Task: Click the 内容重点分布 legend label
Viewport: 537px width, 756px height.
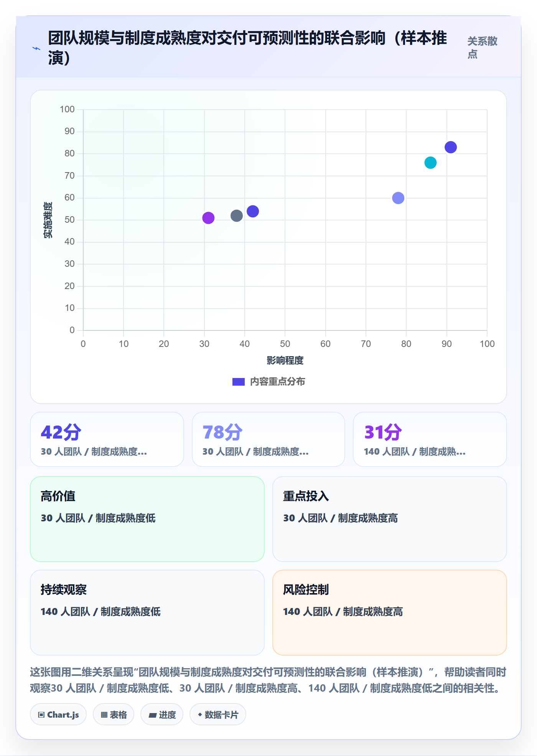Action: [x=277, y=382]
